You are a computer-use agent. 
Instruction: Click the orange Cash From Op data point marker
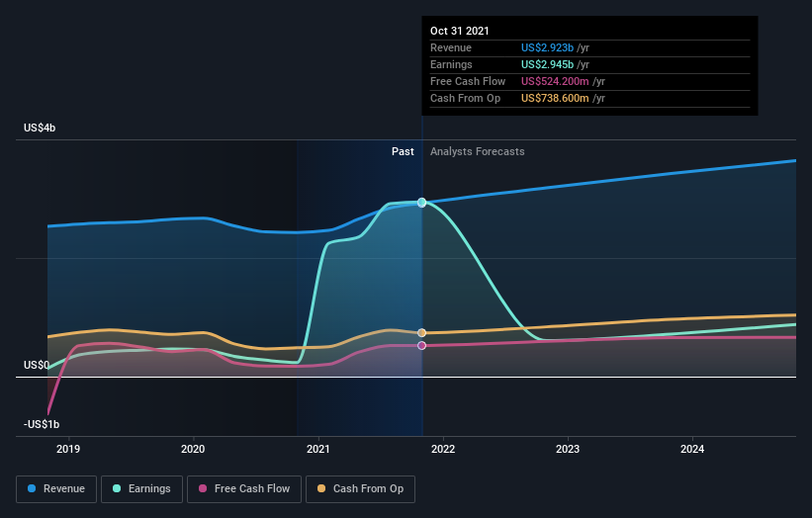pos(422,333)
